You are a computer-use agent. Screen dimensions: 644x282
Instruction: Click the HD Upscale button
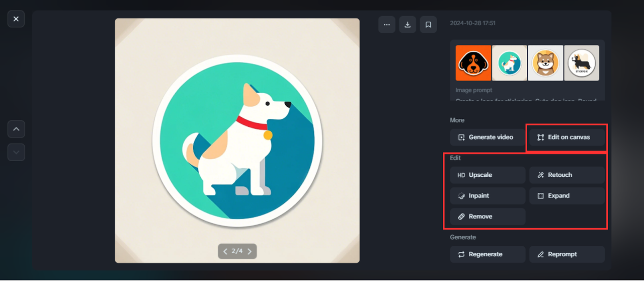tap(488, 175)
